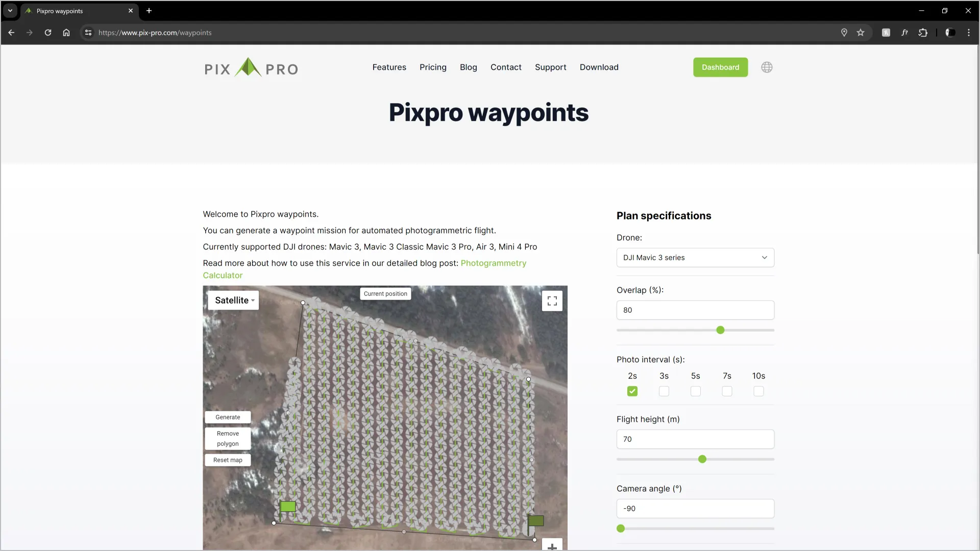Open the Blog page
980x551 pixels.
(469, 67)
